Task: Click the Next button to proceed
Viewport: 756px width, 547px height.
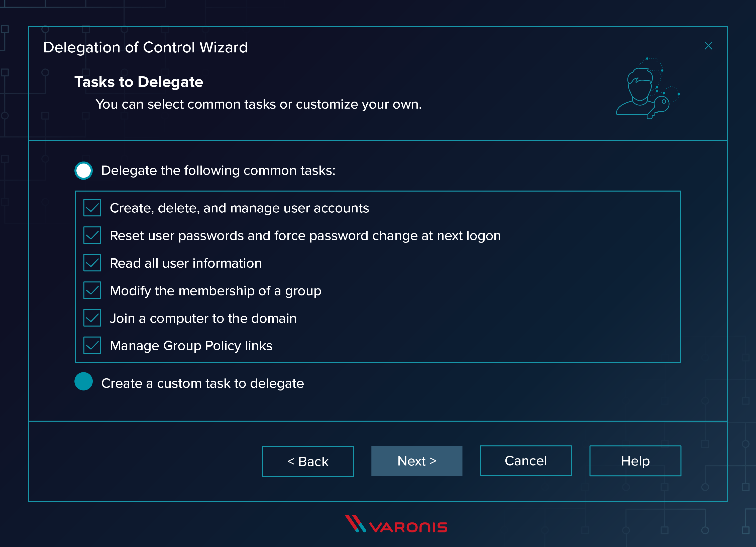Action: [416, 461]
